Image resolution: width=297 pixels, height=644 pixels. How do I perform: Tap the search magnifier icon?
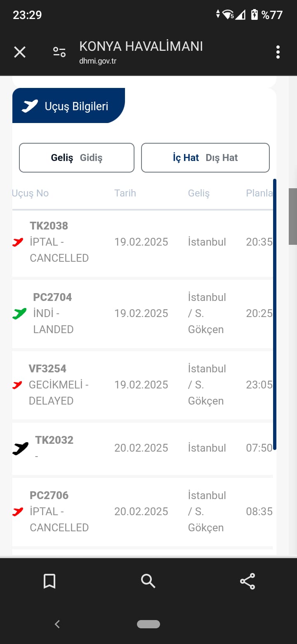tap(148, 581)
